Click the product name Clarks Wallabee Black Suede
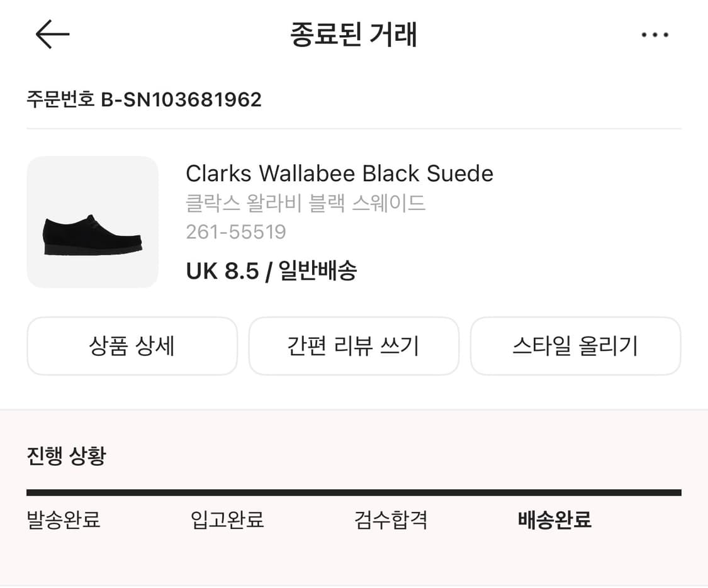 pyautogui.click(x=339, y=174)
